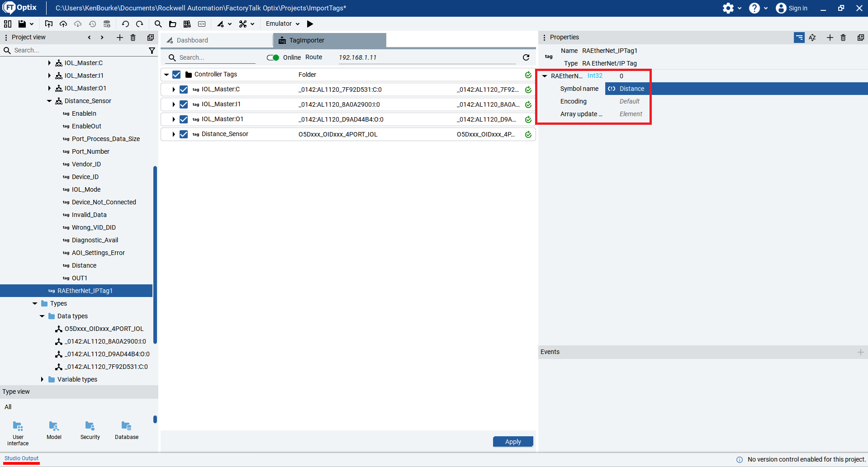Expand the IOL_Master:C tree node
The height and width of the screenshot is (467, 868).
pos(49,63)
